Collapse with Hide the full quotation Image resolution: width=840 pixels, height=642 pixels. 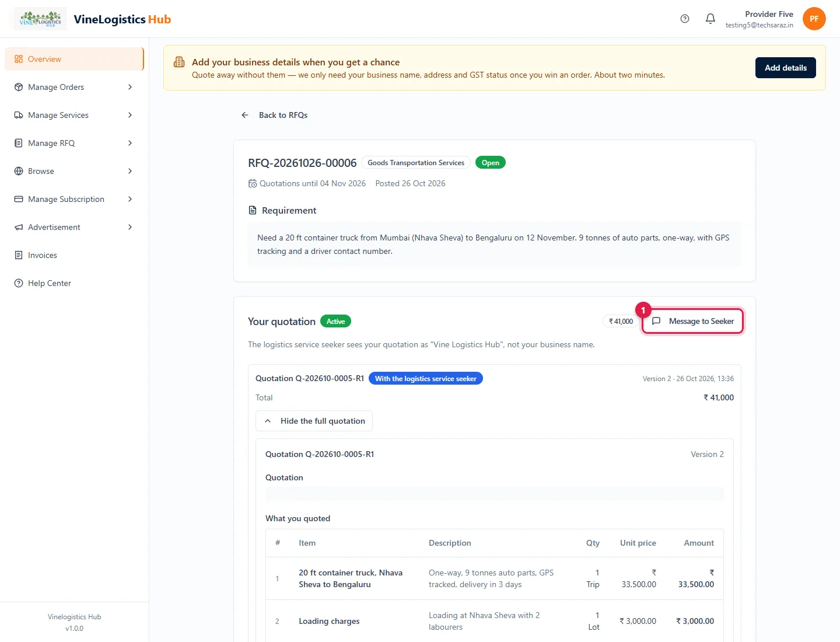[x=314, y=421]
